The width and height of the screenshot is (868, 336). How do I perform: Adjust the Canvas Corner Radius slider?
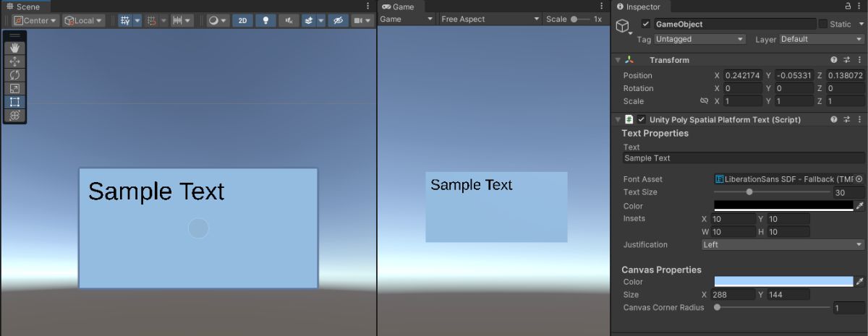click(770, 307)
